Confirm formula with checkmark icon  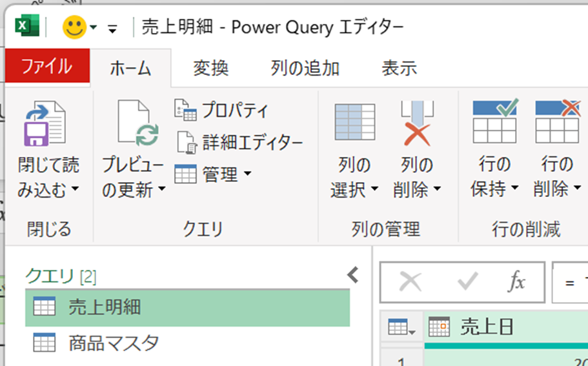pyautogui.click(x=468, y=281)
